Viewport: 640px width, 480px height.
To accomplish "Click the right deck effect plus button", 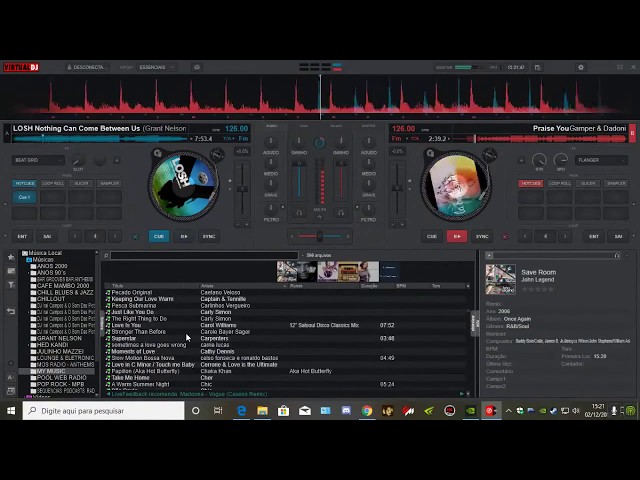I will coord(521,160).
